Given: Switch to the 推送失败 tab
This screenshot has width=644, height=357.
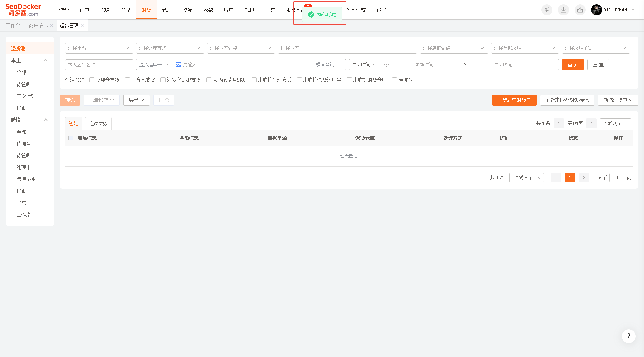Looking at the screenshot, I should click(98, 124).
